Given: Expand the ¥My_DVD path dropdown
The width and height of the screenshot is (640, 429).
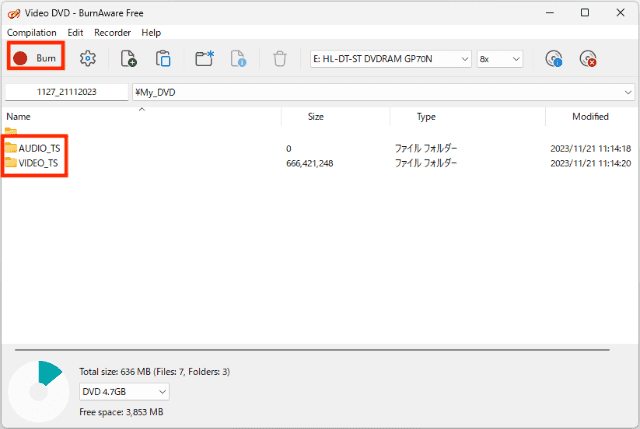Looking at the screenshot, I should click(628, 92).
